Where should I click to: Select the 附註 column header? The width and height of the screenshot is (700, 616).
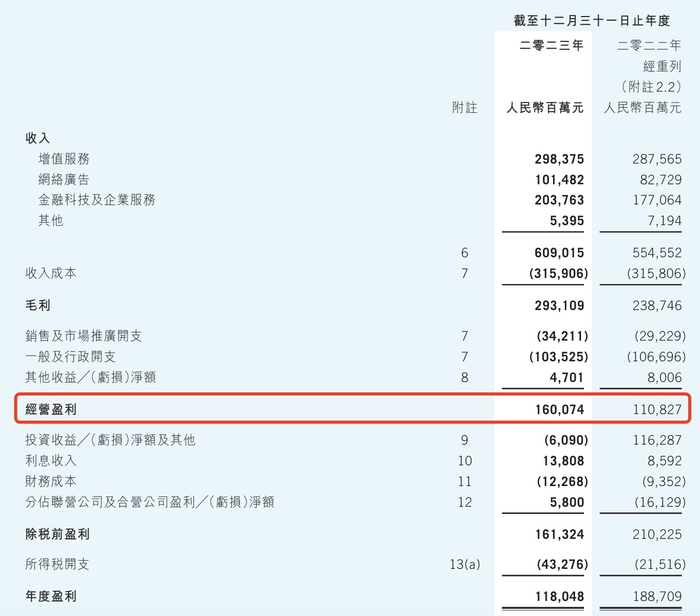point(464,108)
